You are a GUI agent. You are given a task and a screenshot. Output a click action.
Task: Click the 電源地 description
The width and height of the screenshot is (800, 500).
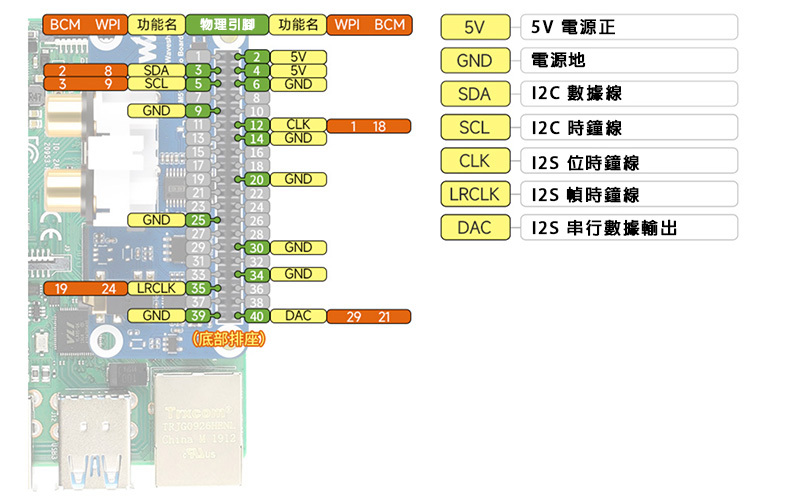tap(629, 61)
